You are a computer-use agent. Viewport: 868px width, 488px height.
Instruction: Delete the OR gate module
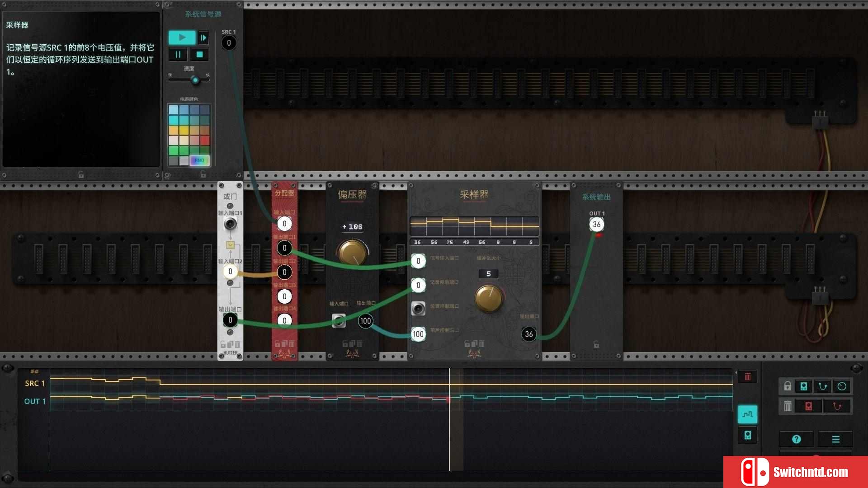(x=237, y=344)
